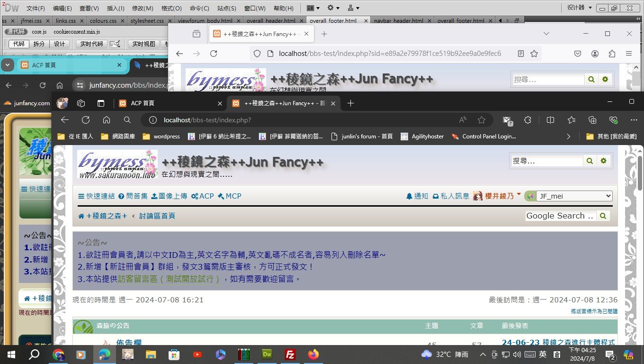Click the forum advanced search gear icon
This screenshot has width=644, height=364.
click(x=603, y=161)
